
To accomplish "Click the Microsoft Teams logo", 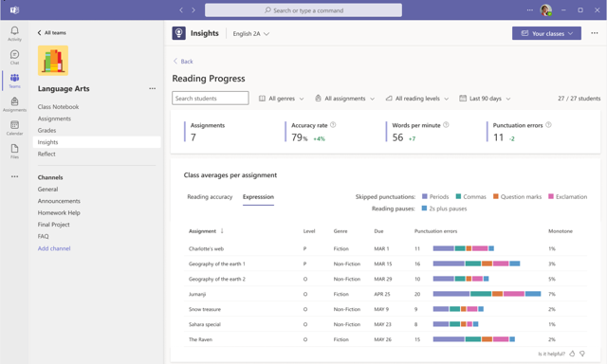I will (x=15, y=10).
